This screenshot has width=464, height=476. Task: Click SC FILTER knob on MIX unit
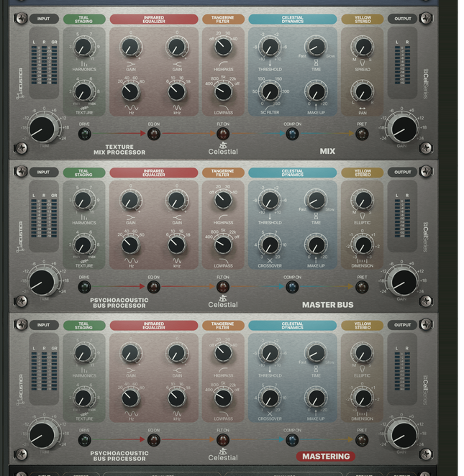coord(270,92)
